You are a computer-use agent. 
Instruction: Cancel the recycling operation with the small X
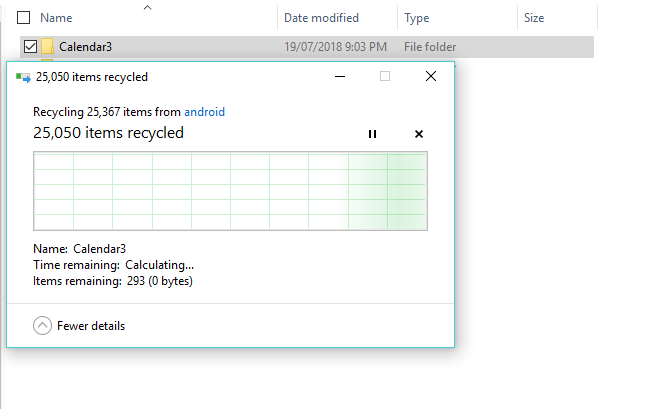click(x=419, y=134)
